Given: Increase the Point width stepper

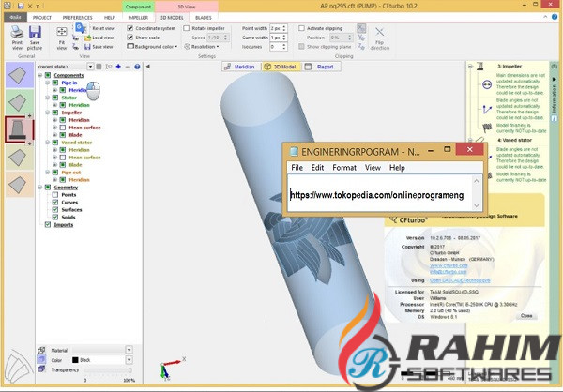Looking at the screenshot, I should coord(284,26).
